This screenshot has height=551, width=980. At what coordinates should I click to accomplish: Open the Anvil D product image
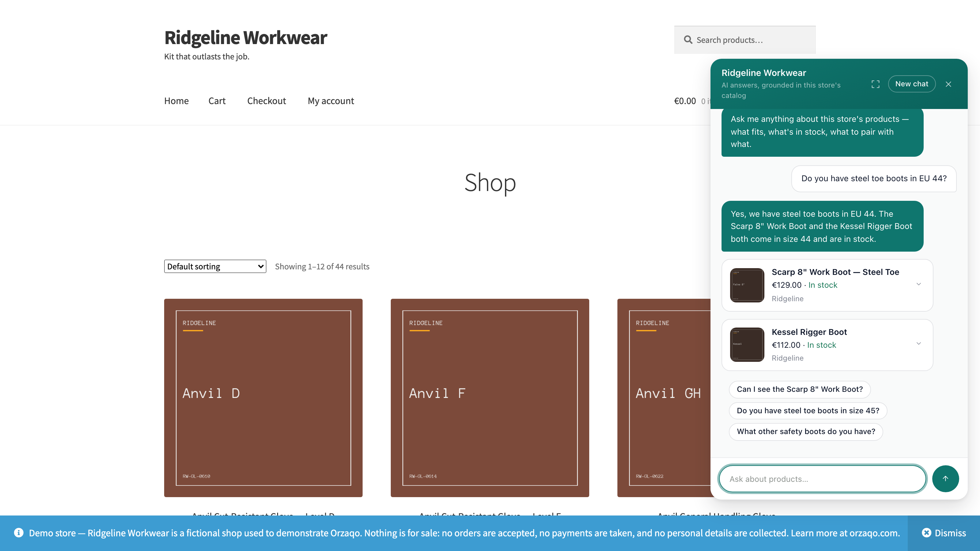(263, 398)
